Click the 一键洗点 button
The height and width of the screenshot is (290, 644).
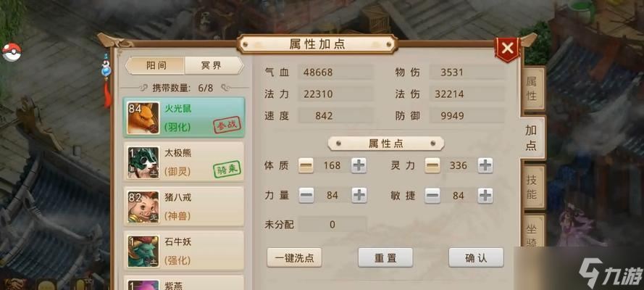pyautogui.click(x=295, y=257)
